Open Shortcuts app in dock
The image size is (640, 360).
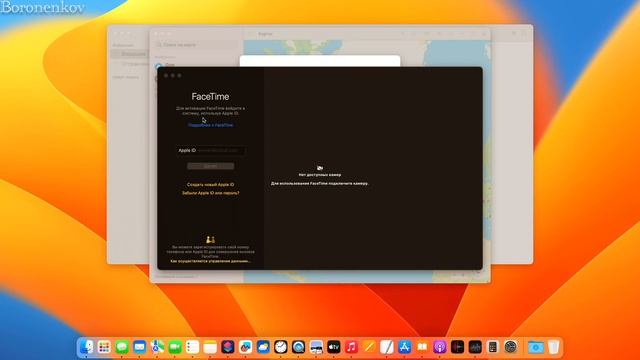(228, 347)
